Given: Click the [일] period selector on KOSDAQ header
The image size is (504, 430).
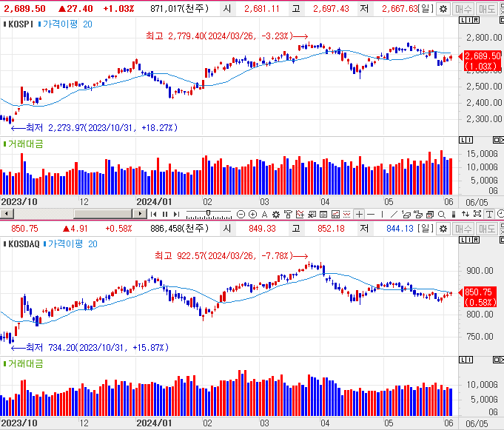Looking at the screenshot, I should tap(426, 229).
